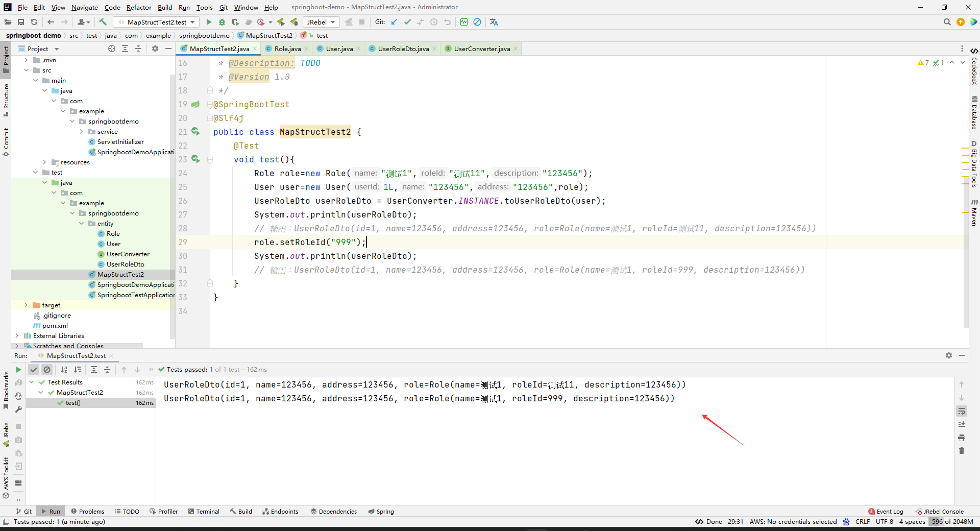Open Run panel settings gear
The width and height of the screenshot is (980, 531).
(949, 355)
